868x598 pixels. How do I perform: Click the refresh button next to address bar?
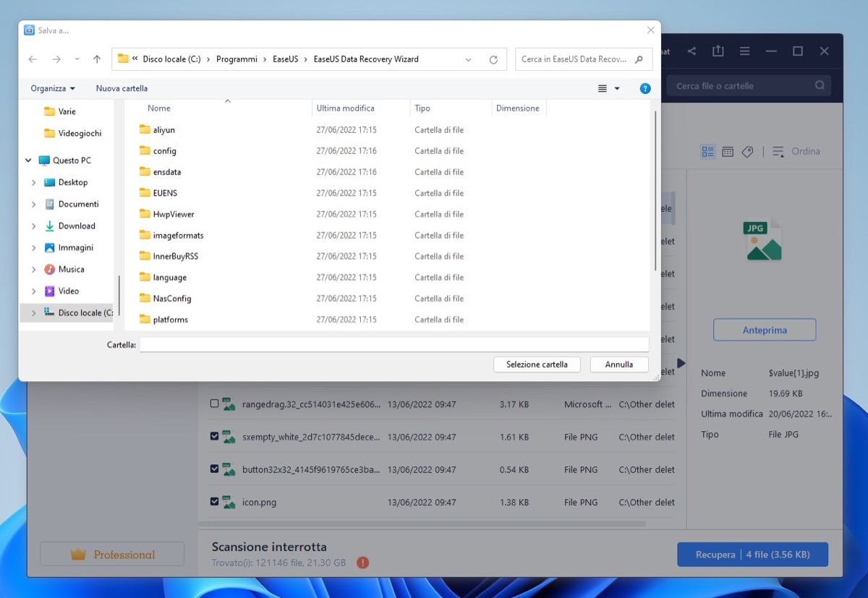[x=493, y=59]
